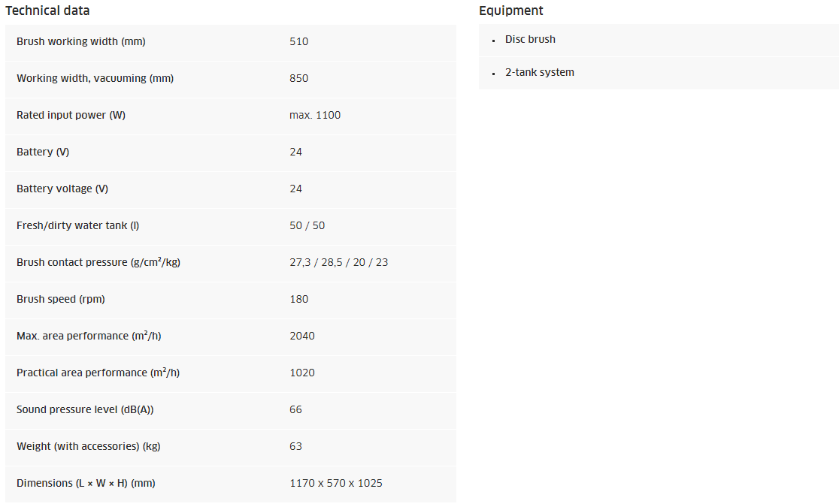
Task: Click the max. 1100 power value
Action: coord(315,115)
